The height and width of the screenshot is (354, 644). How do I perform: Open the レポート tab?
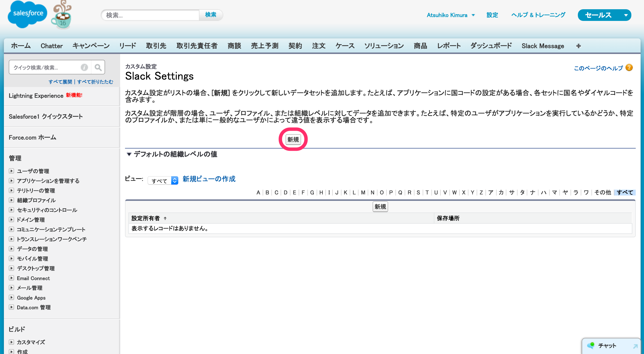point(449,46)
